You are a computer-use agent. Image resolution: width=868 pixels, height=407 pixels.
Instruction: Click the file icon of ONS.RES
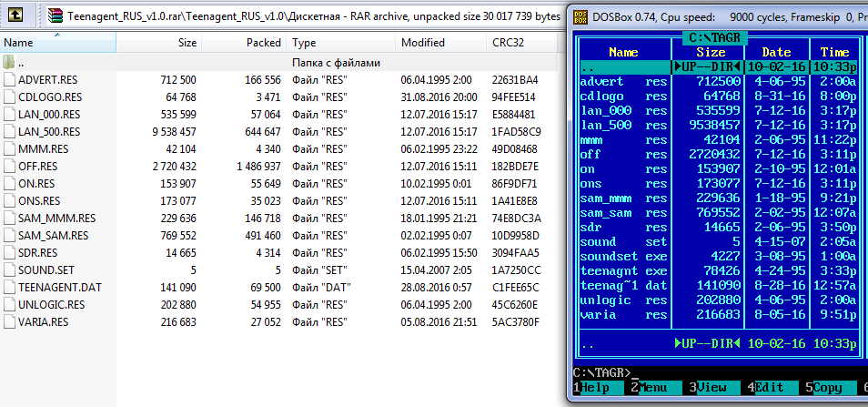(x=9, y=201)
